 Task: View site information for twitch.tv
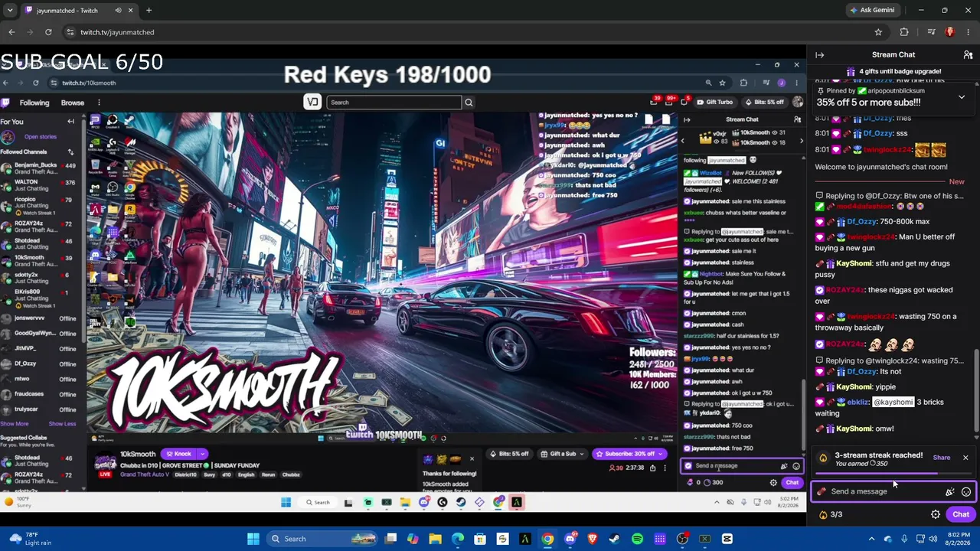pos(70,32)
